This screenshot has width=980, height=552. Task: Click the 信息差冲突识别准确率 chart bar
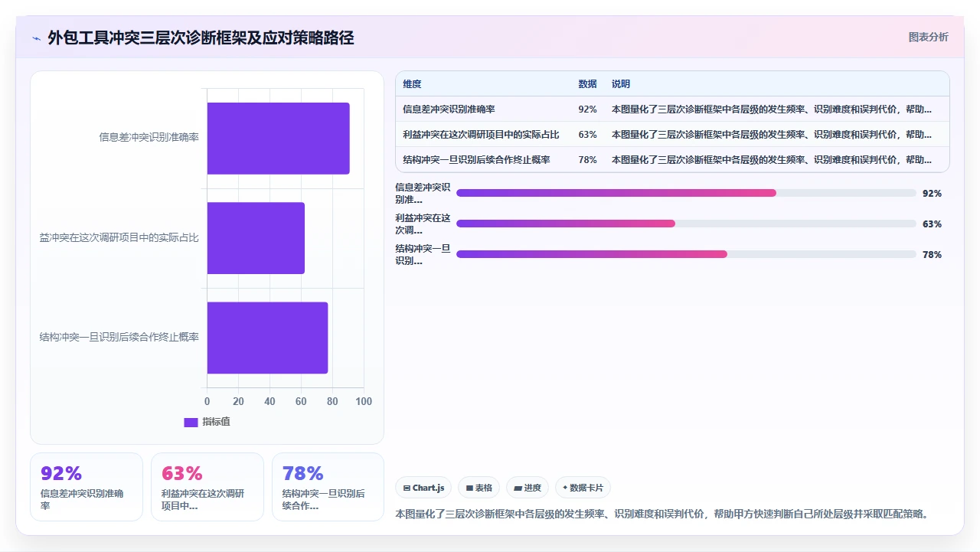point(278,139)
